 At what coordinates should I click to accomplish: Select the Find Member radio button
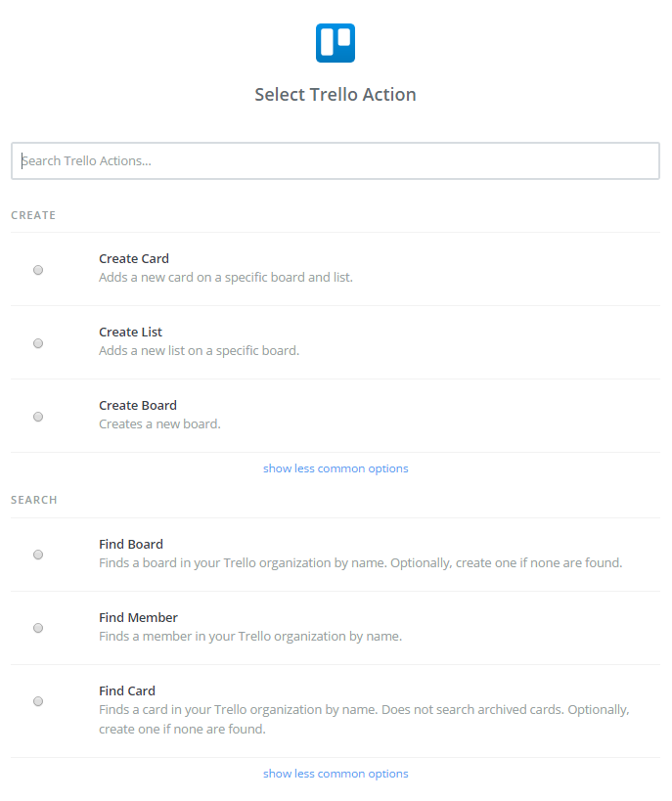[x=38, y=628]
